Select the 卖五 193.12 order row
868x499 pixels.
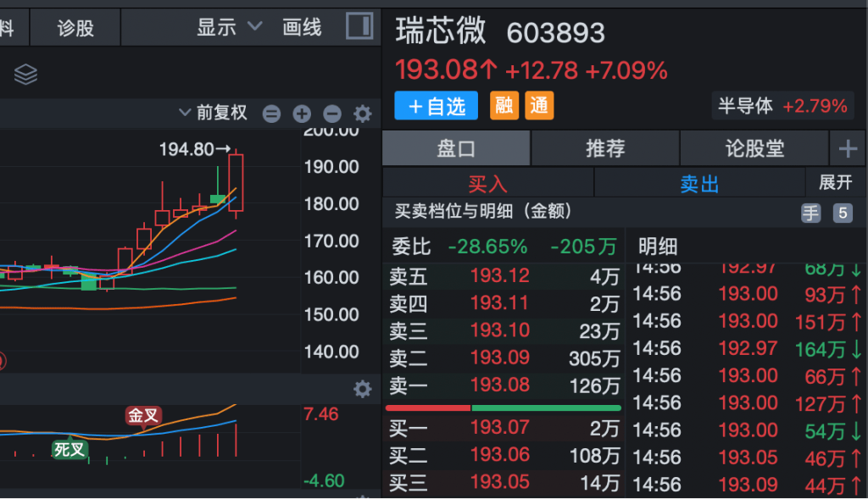[x=504, y=275]
